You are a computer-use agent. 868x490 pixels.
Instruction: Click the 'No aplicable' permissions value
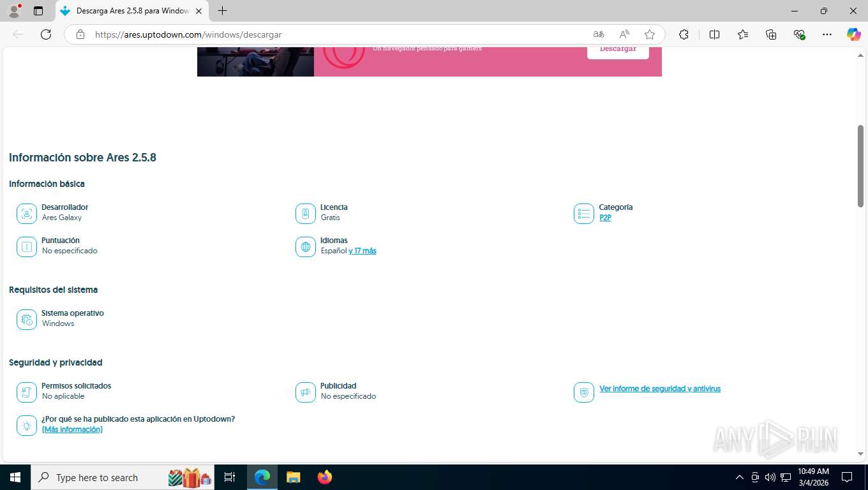63,396
